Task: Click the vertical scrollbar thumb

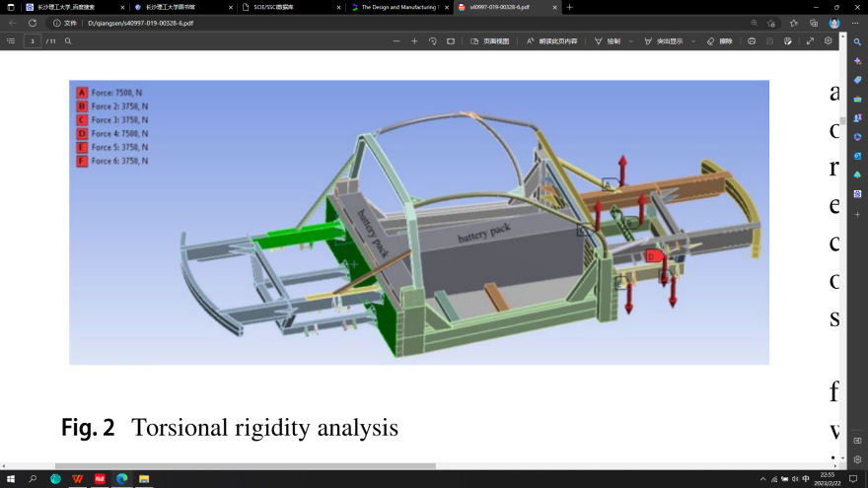Action: (x=842, y=120)
